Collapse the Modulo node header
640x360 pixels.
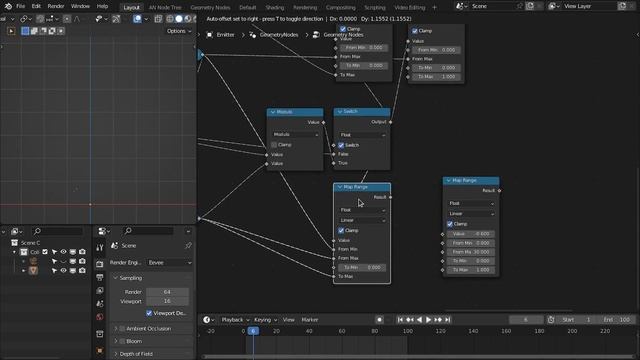point(273,112)
